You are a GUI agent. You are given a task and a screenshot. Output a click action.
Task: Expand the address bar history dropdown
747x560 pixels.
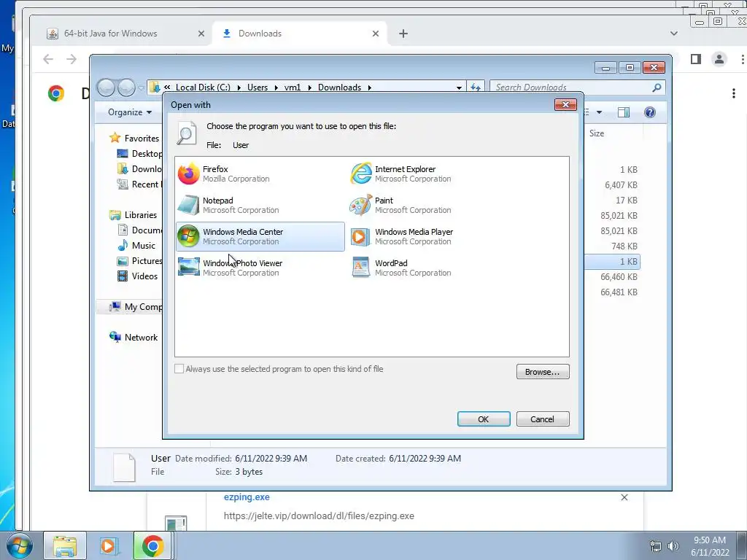pyautogui.click(x=459, y=87)
